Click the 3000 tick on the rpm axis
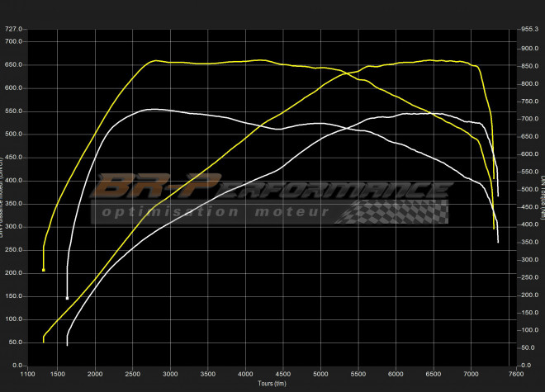Screen dimensions: 545x392 click(x=171, y=374)
